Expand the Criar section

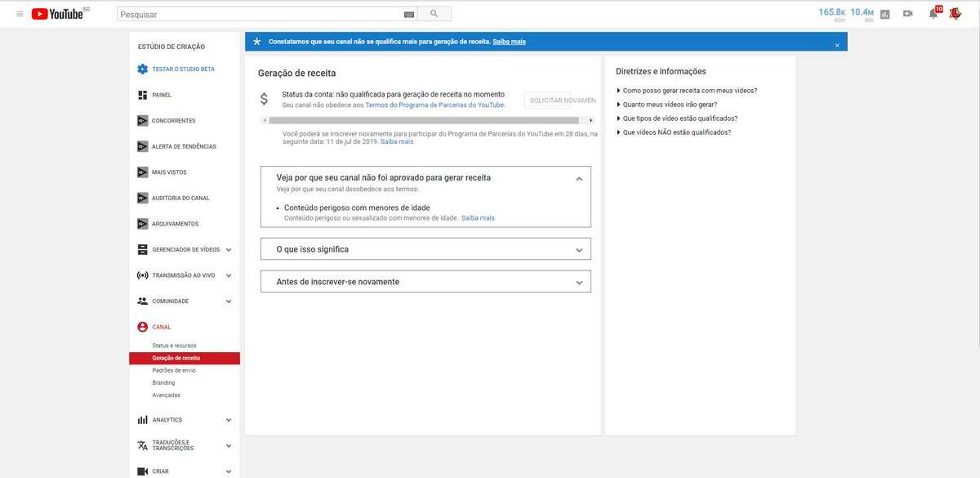[x=229, y=471]
